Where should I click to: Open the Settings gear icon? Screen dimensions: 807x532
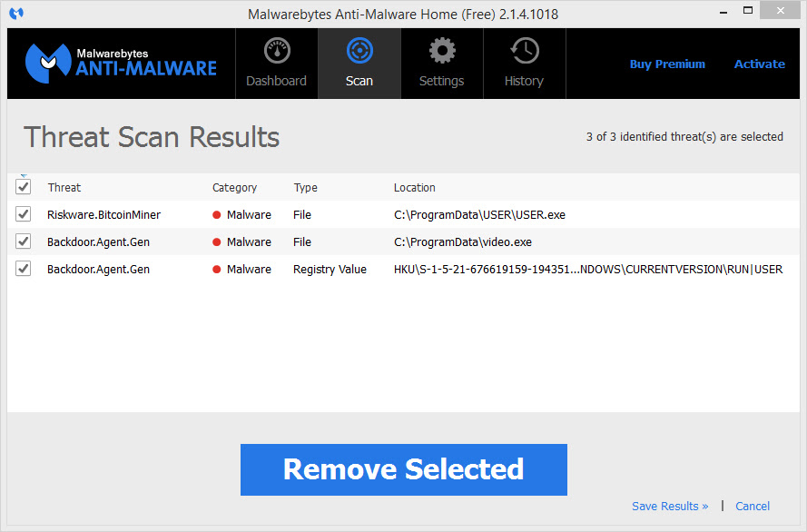442,51
